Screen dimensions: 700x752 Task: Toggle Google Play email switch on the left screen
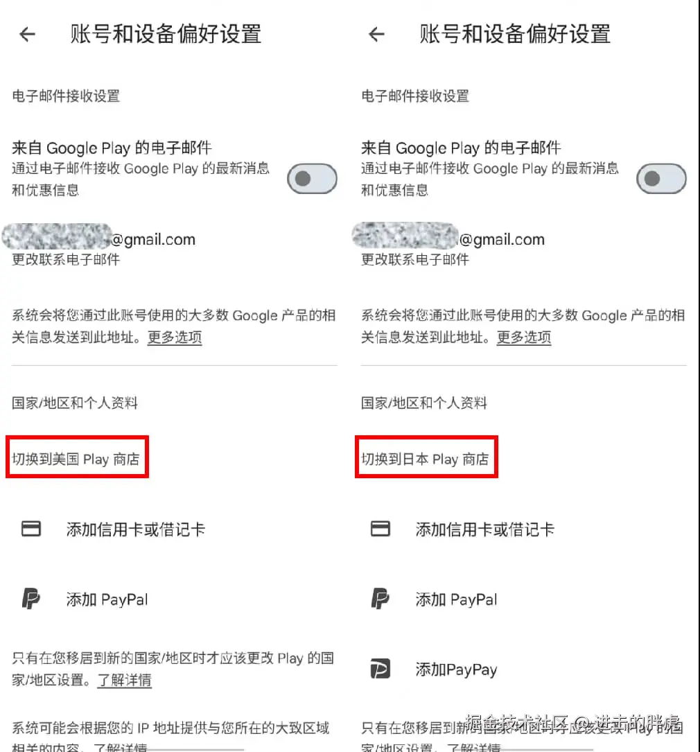click(x=312, y=179)
